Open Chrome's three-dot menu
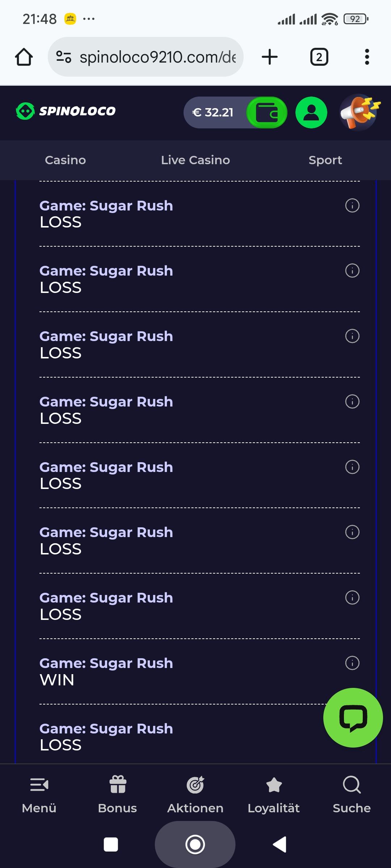 click(367, 57)
